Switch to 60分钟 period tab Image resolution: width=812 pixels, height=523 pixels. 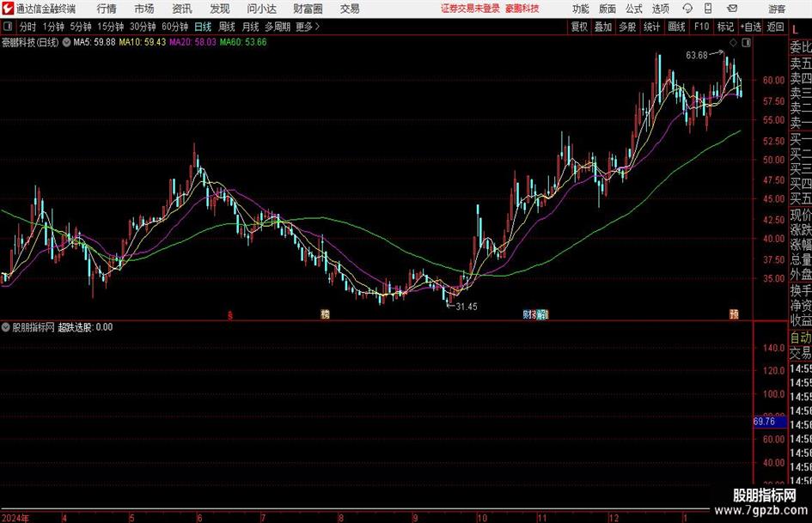coord(174,27)
